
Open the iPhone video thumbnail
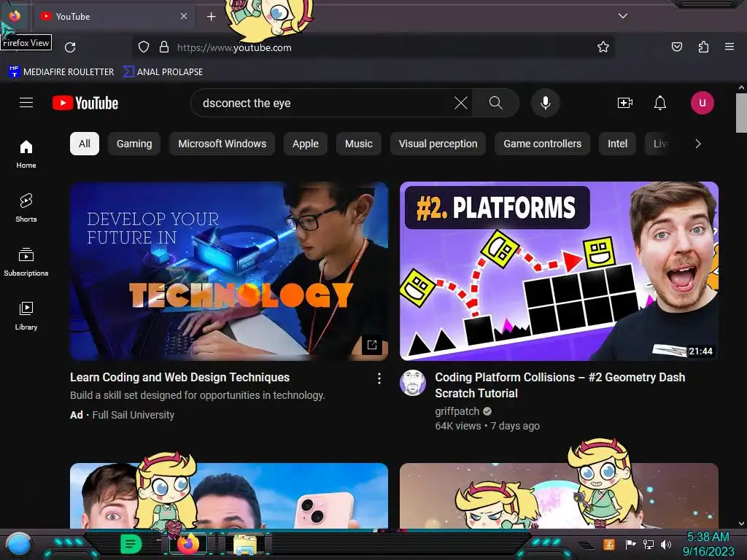[229, 495]
